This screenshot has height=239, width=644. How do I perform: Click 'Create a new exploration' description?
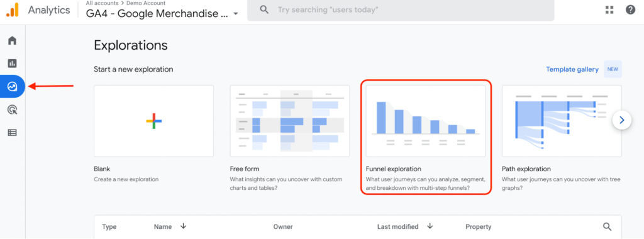126,179
